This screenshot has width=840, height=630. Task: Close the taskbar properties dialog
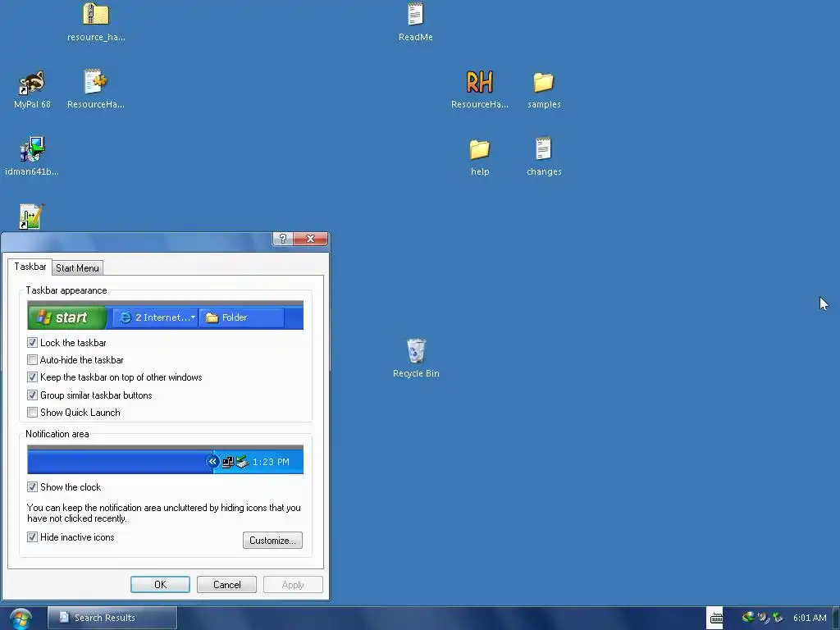310,239
